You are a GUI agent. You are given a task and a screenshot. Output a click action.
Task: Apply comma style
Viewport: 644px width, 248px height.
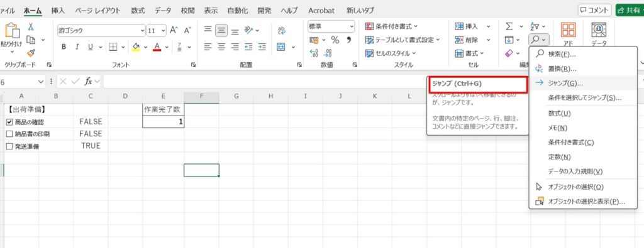click(x=349, y=40)
